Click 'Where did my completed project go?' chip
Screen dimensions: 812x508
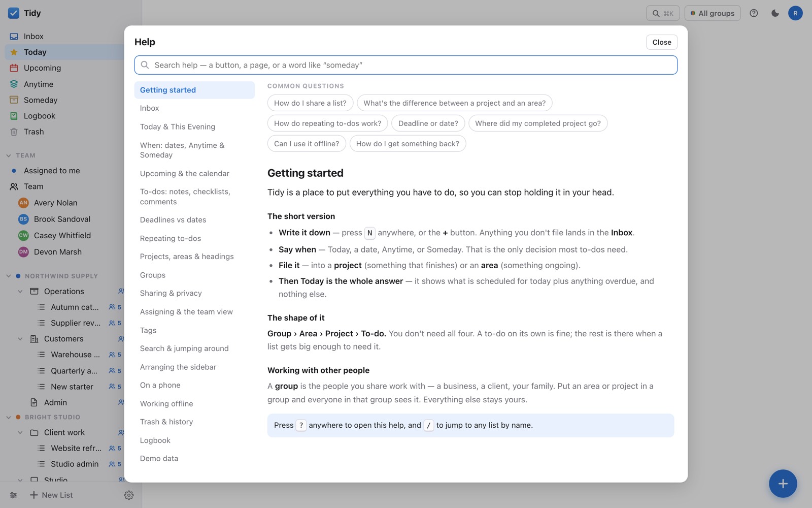pos(538,123)
